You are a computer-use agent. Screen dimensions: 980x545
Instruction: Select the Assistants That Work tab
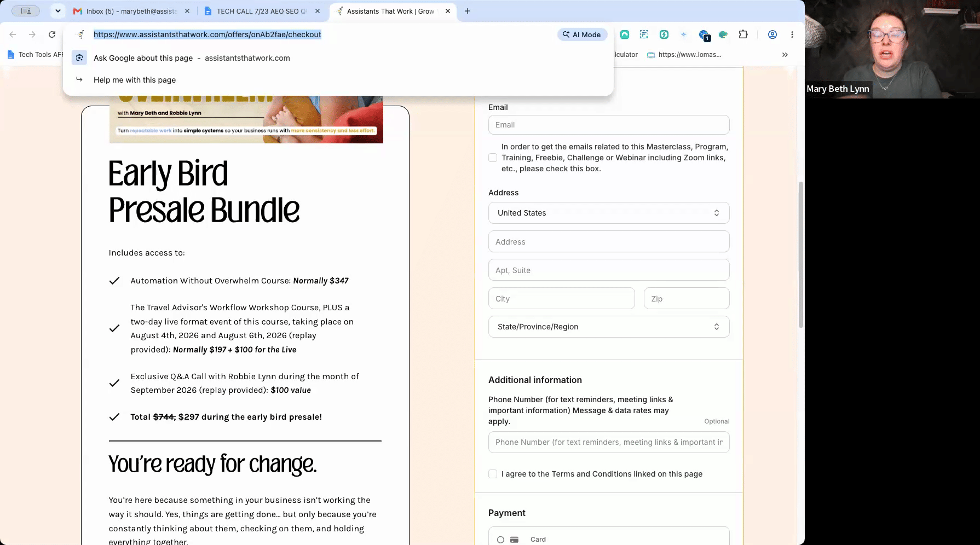coord(393,11)
